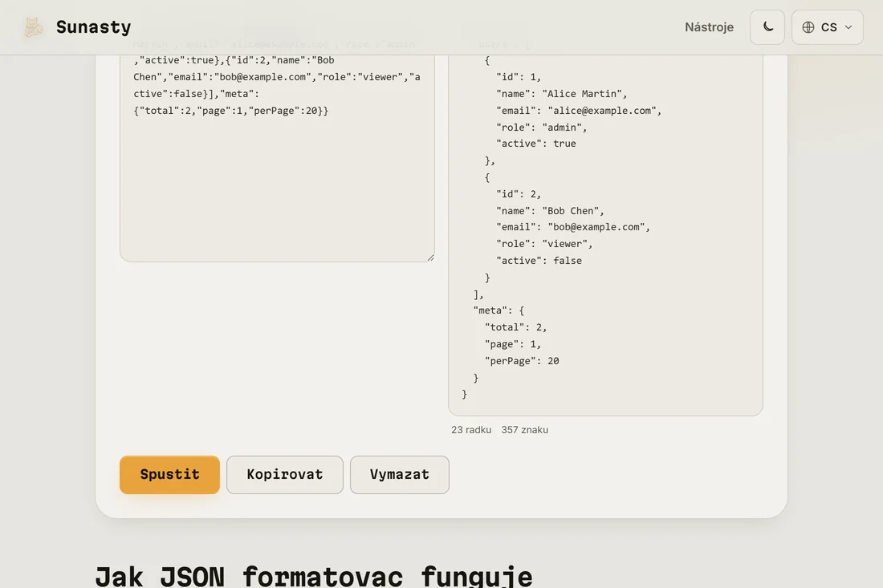Click the output line "total": 2

[x=516, y=327]
